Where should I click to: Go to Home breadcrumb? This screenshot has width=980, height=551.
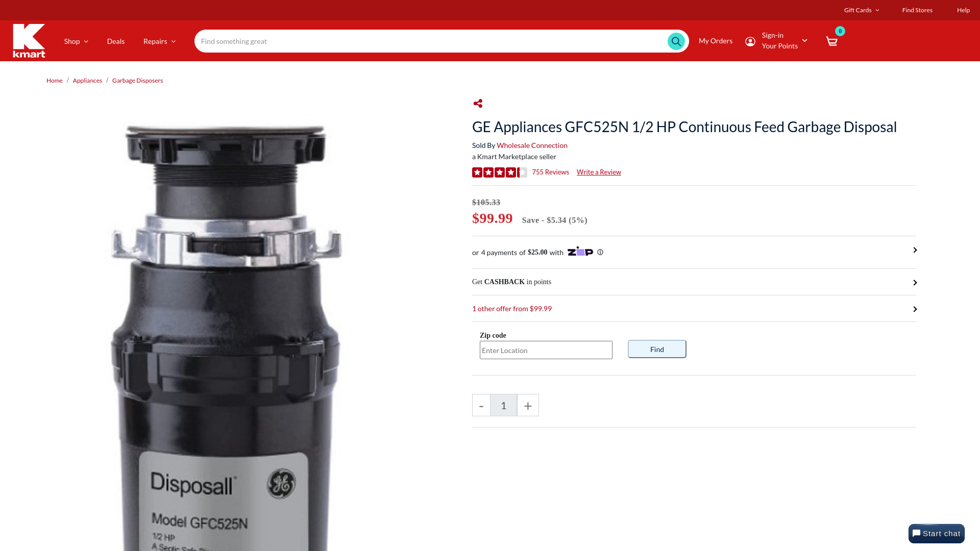pyautogui.click(x=54, y=81)
